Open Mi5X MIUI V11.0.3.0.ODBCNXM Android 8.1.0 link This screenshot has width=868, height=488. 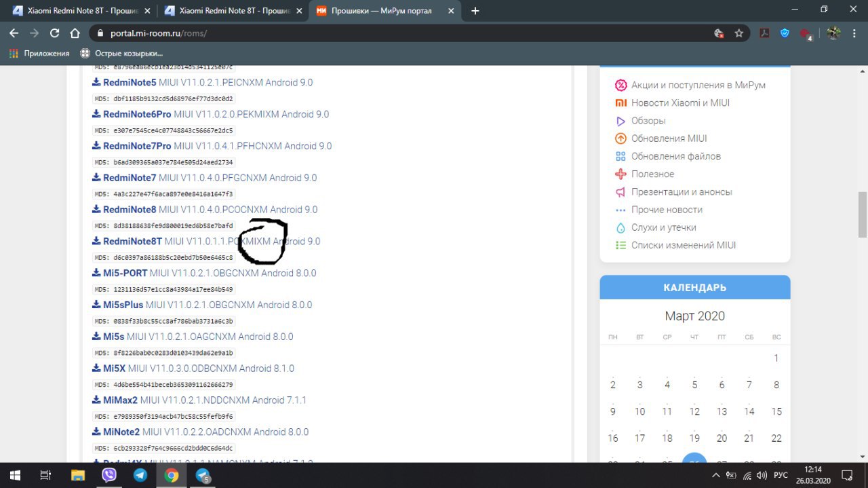[193, 368]
